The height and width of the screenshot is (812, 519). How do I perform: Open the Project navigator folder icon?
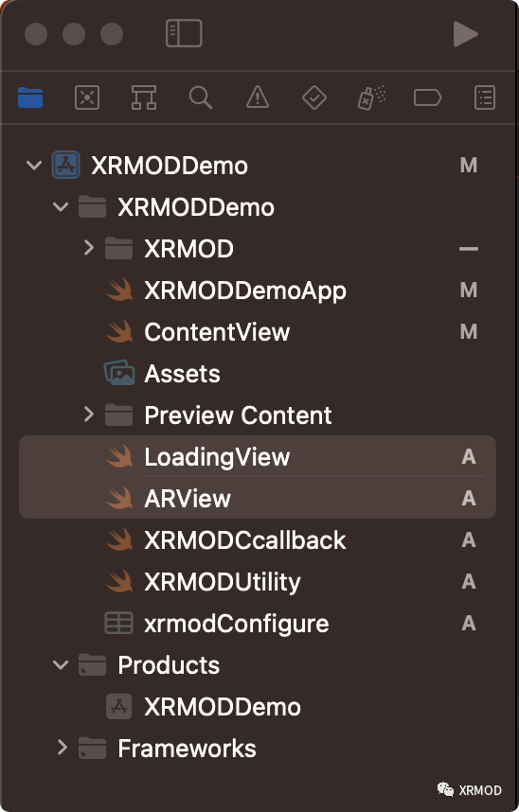(x=30, y=97)
